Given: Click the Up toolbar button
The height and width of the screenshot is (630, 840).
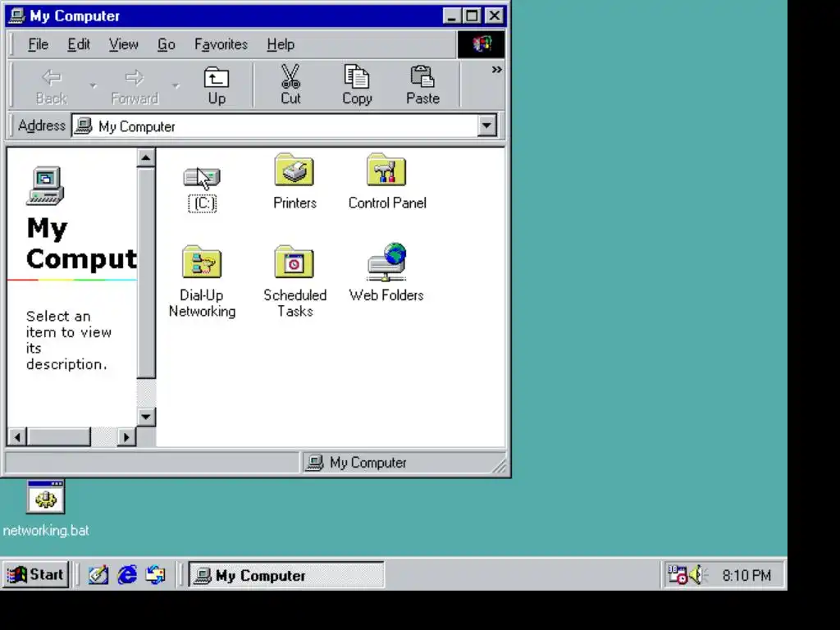Looking at the screenshot, I should 217,85.
